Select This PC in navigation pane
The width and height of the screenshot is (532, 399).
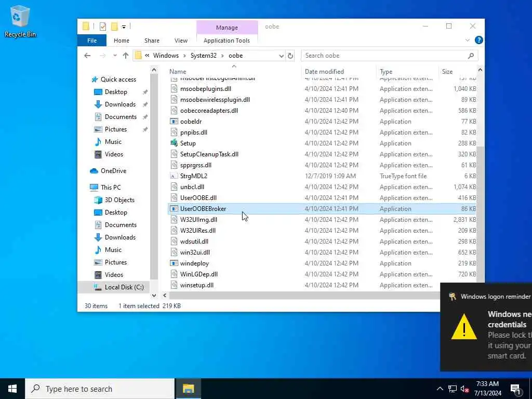[x=111, y=188]
